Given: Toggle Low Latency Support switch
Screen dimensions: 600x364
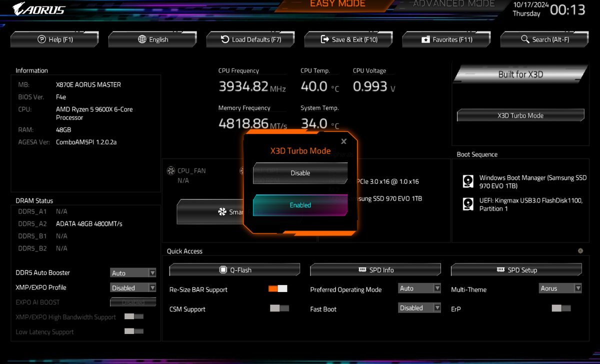Looking at the screenshot, I should pos(134,331).
